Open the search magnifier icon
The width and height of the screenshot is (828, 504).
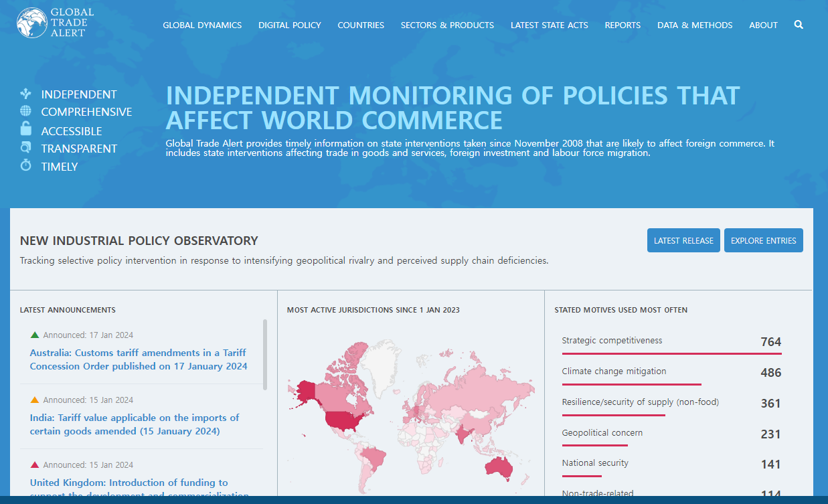pos(798,25)
